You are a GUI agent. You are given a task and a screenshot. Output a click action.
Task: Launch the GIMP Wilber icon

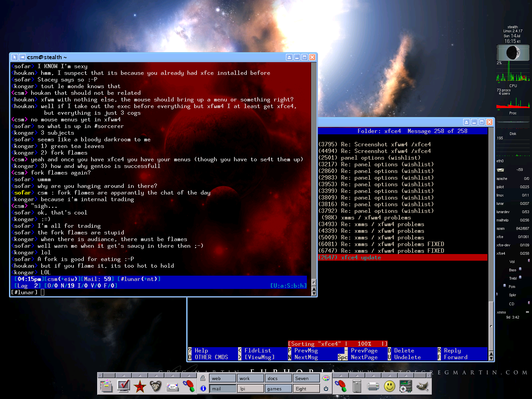(422, 386)
